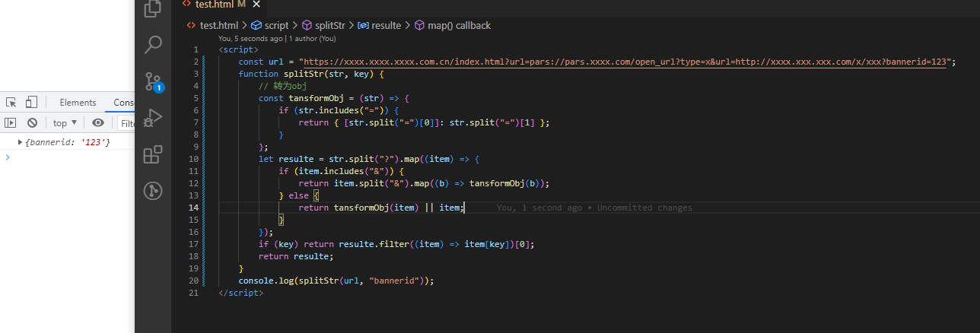Viewport: 980px width, 333px height.
Task: Open the 'top' JavaScript context dropdown
Action: [65, 123]
